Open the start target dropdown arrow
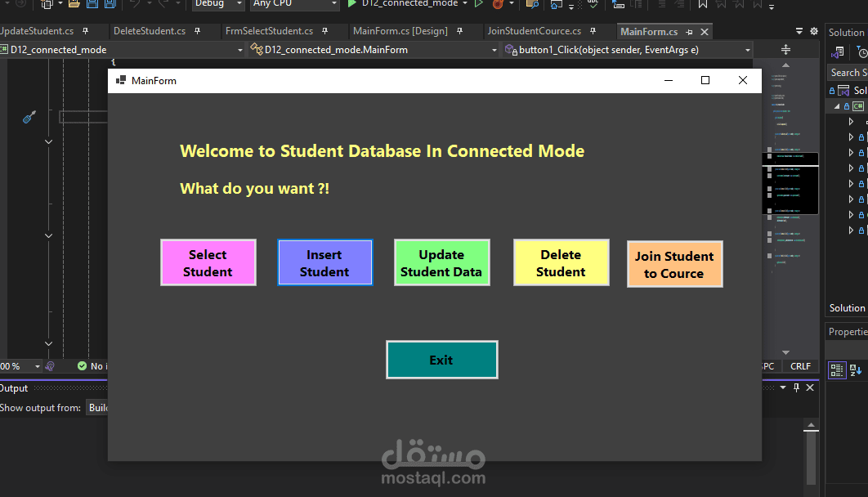 tap(464, 3)
